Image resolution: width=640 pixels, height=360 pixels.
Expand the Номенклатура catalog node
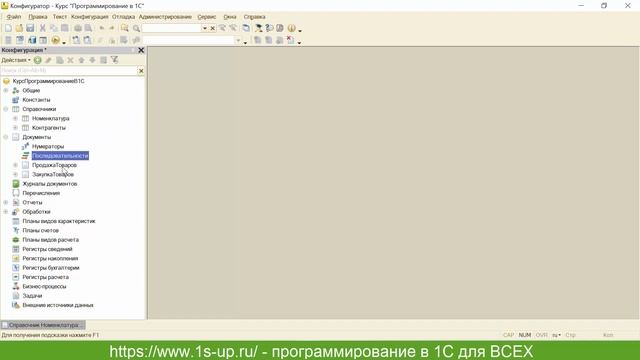[16, 118]
